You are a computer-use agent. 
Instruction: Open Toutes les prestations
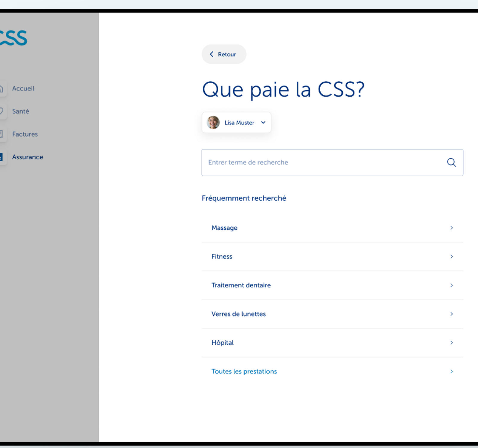244,371
